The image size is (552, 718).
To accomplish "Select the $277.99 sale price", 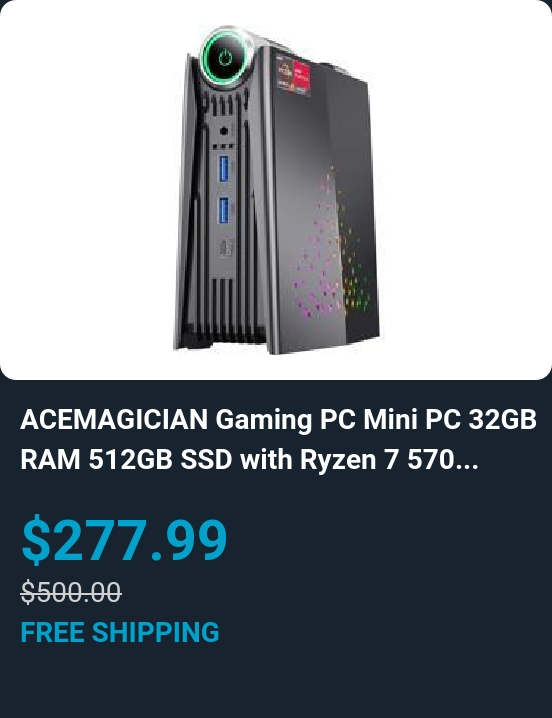I will point(124,539).
